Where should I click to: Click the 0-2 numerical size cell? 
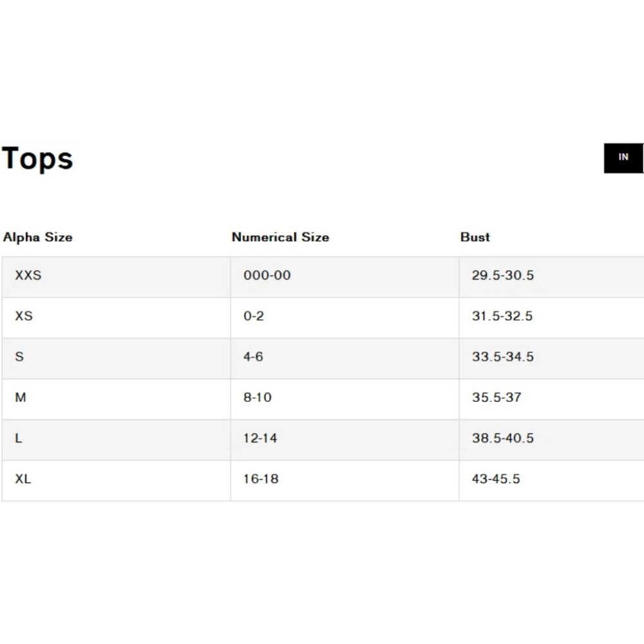pos(345,318)
